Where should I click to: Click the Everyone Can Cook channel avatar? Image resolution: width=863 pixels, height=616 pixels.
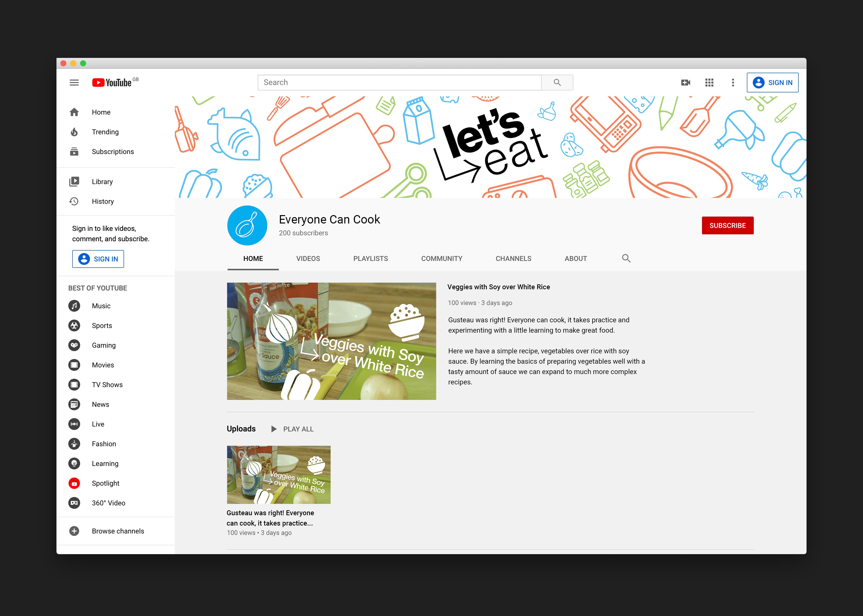(x=247, y=225)
